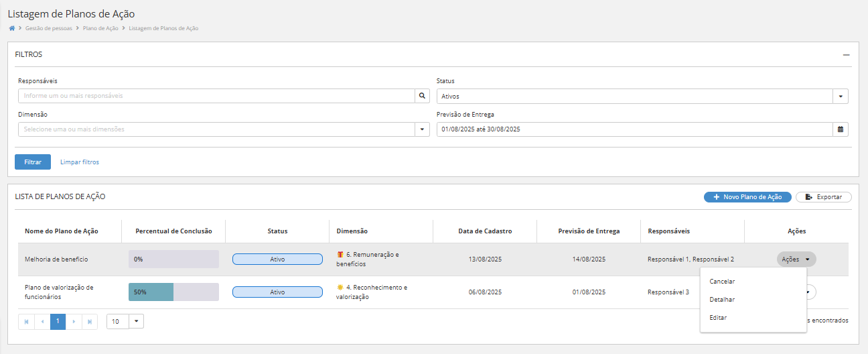Click the 50% completion progress bar
The height and width of the screenshot is (354, 868).
[173, 292]
